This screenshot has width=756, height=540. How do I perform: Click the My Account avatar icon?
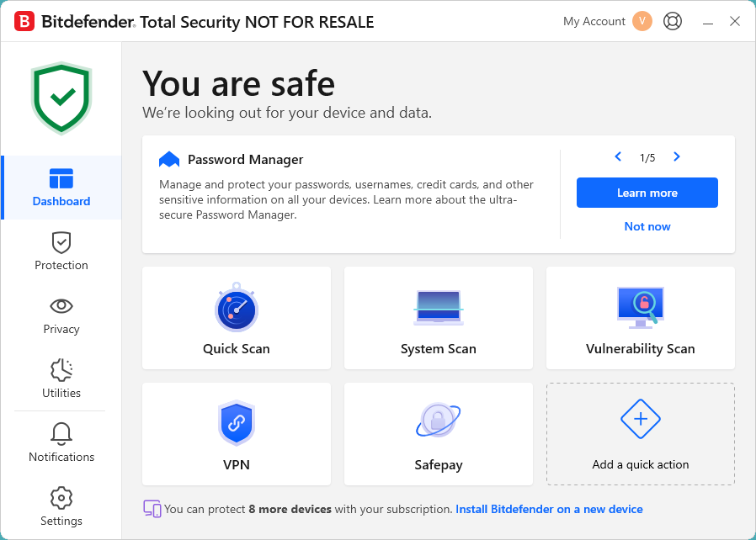[642, 21]
